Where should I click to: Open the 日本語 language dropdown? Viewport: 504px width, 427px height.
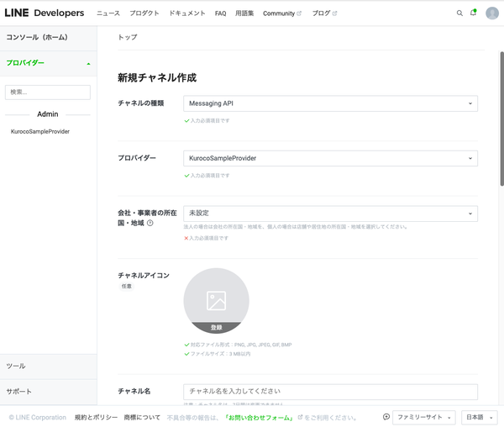point(480,418)
